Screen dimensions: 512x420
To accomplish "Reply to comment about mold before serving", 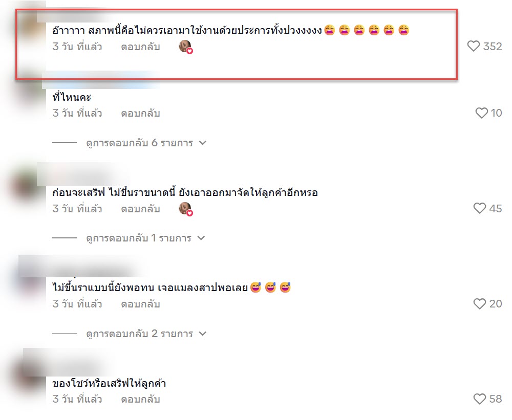I will pos(140,209).
